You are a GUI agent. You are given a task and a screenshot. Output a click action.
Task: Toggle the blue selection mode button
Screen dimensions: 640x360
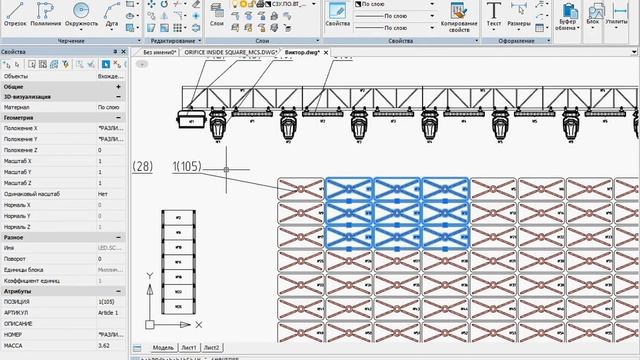tap(106, 64)
